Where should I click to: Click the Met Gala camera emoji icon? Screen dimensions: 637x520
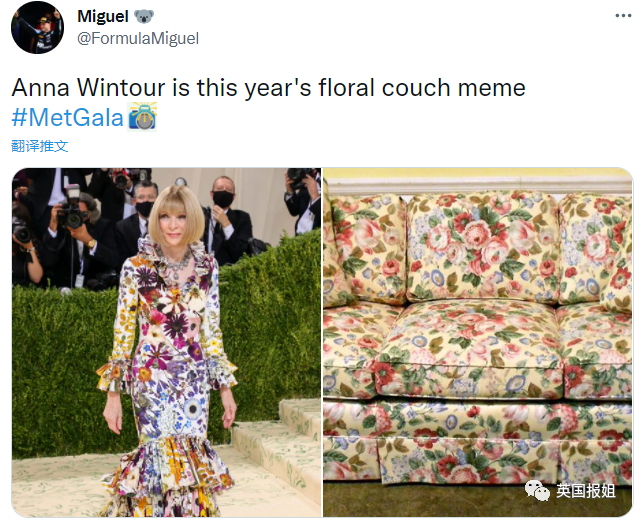142,117
